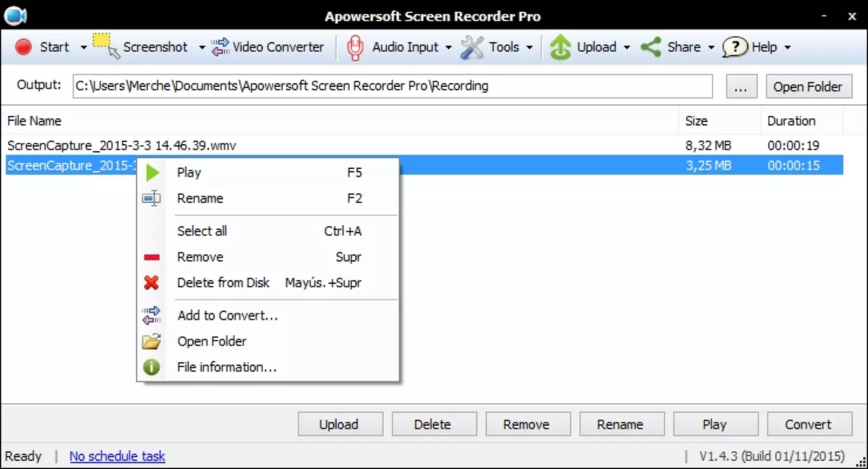Screen dimensions: 868x469
Task: Click the Add to Convert arrows icon
Action: [x=151, y=315]
